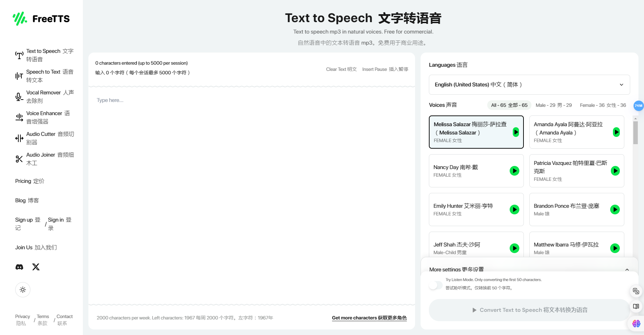
Task: Click the Text to Speech sidebar icon
Action: click(19, 55)
